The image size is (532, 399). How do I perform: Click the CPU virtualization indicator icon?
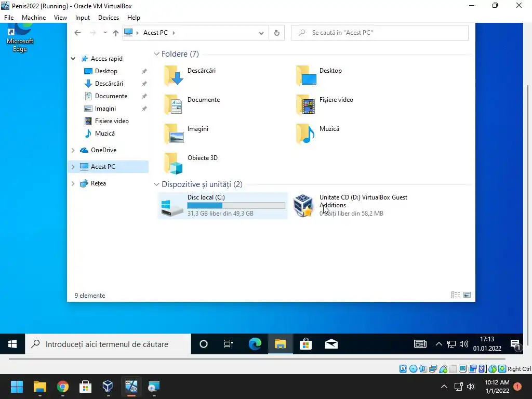click(483, 369)
